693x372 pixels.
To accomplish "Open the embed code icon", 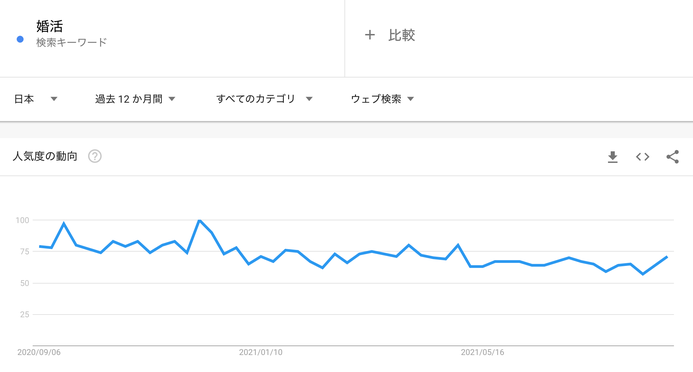I will tap(643, 157).
